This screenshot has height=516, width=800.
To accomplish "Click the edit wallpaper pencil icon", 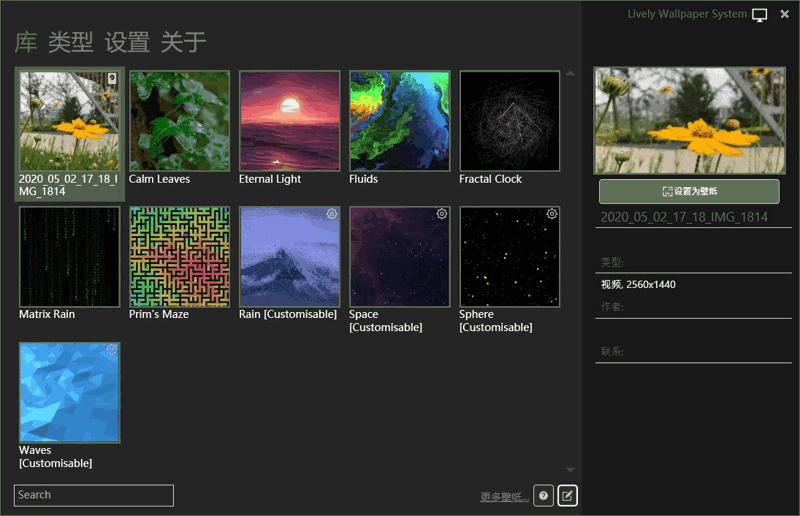I will (567, 495).
